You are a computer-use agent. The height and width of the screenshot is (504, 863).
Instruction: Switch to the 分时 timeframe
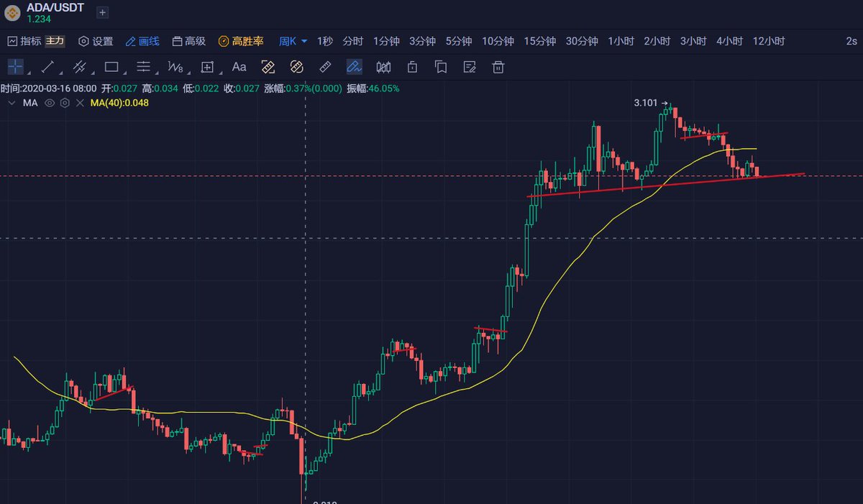(x=353, y=41)
